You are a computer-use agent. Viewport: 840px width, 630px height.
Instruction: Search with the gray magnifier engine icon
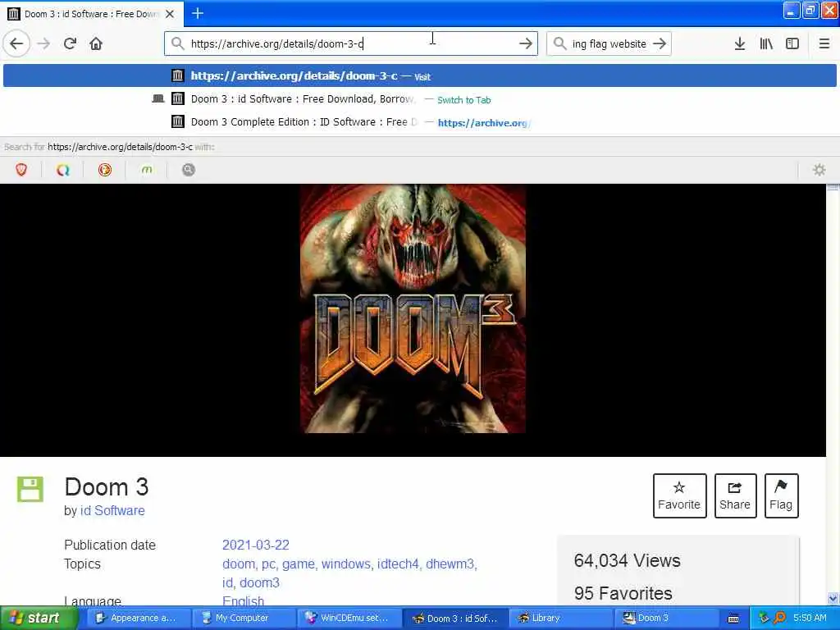tap(189, 170)
